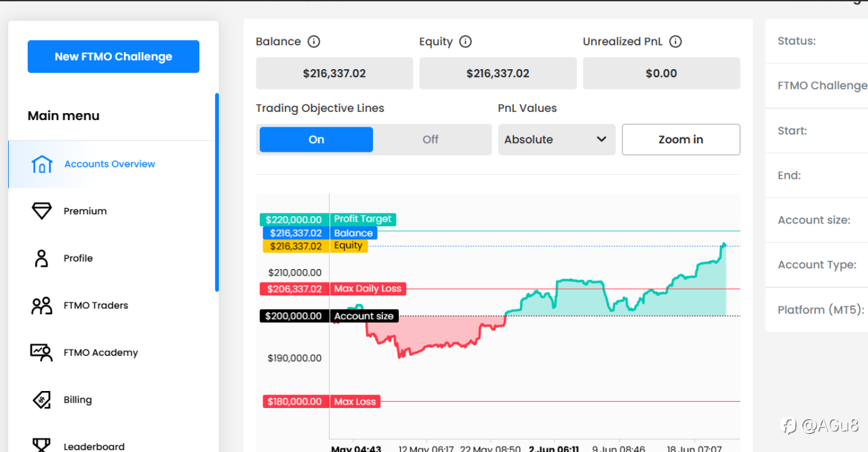Click the Equity info icon
The height and width of the screenshot is (452, 868).
(465, 41)
